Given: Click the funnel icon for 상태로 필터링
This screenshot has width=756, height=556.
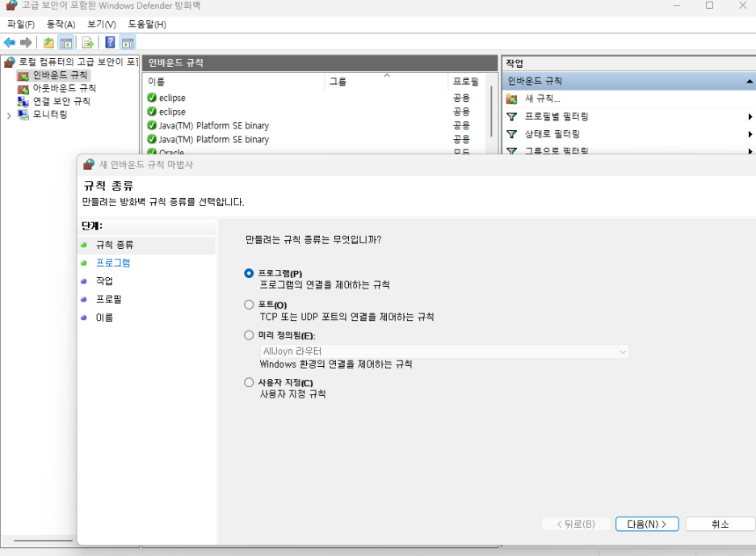Looking at the screenshot, I should pos(511,134).
